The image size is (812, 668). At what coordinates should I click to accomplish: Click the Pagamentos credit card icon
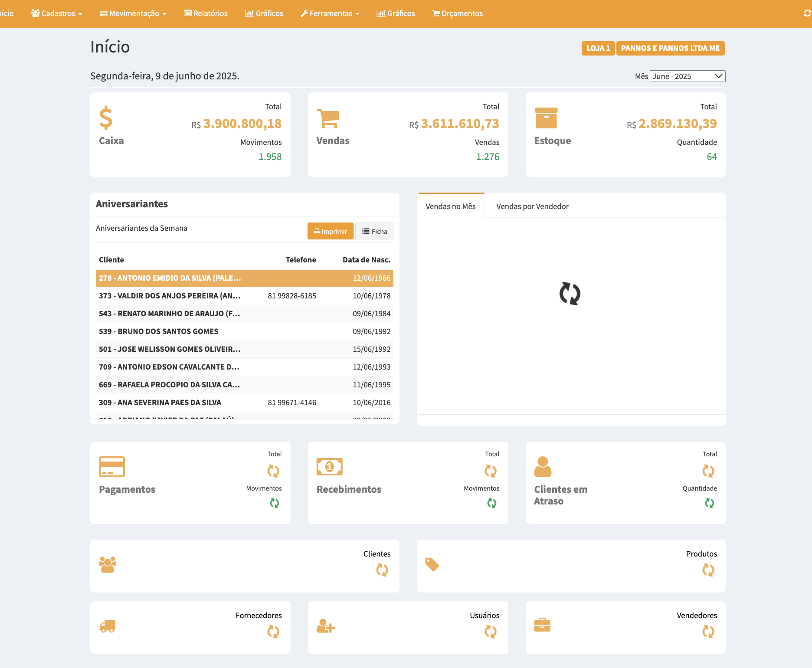pos(112,467)
